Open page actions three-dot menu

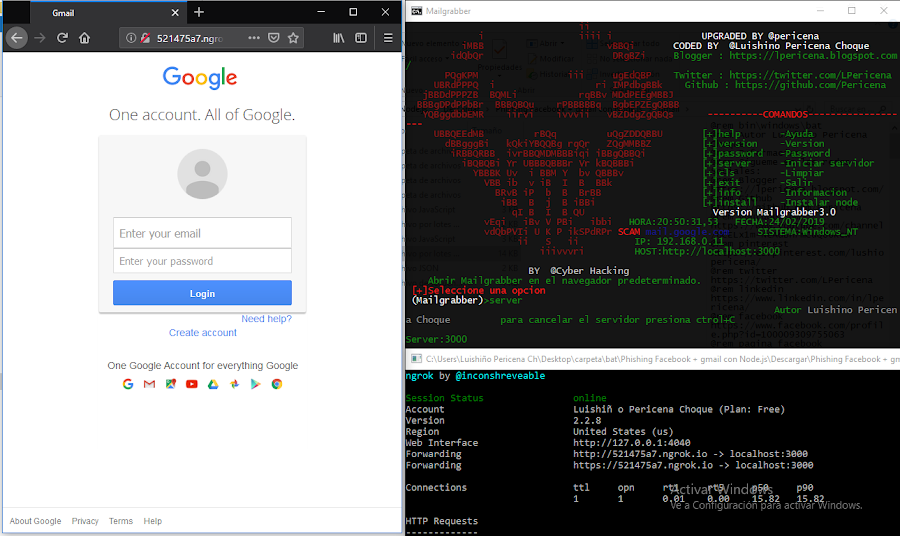tap(254, 38)
